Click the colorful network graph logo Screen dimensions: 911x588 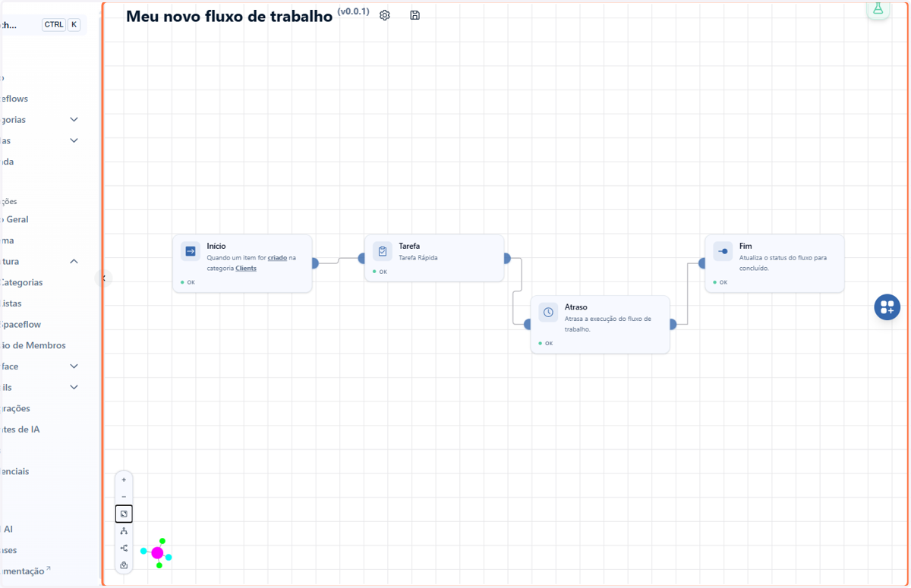156,553
